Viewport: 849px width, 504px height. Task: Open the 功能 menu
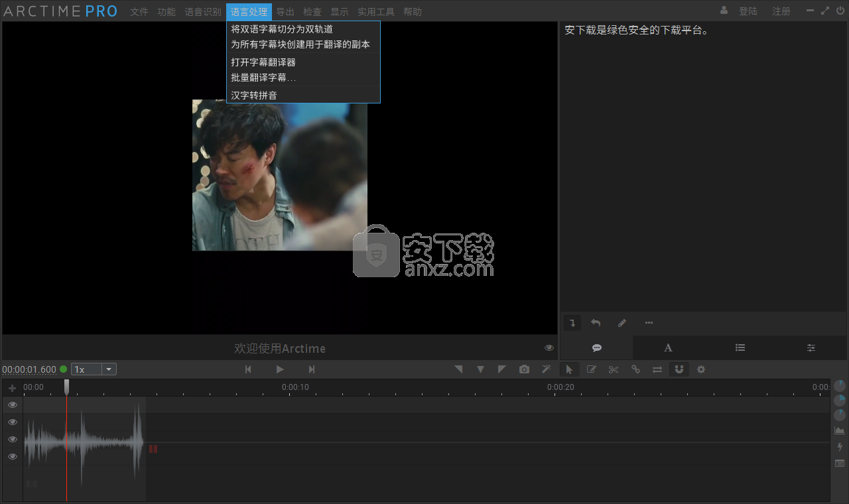pos(166,12)
